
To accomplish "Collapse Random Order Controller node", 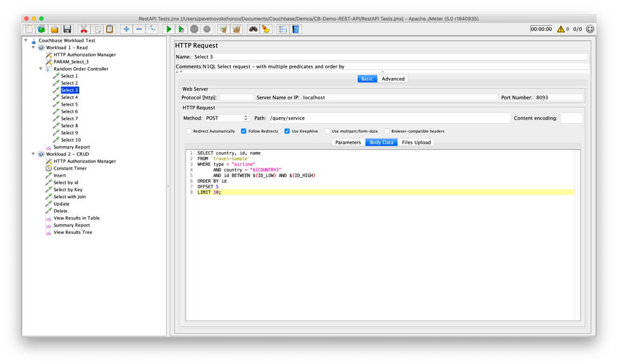I will [41, 69].
